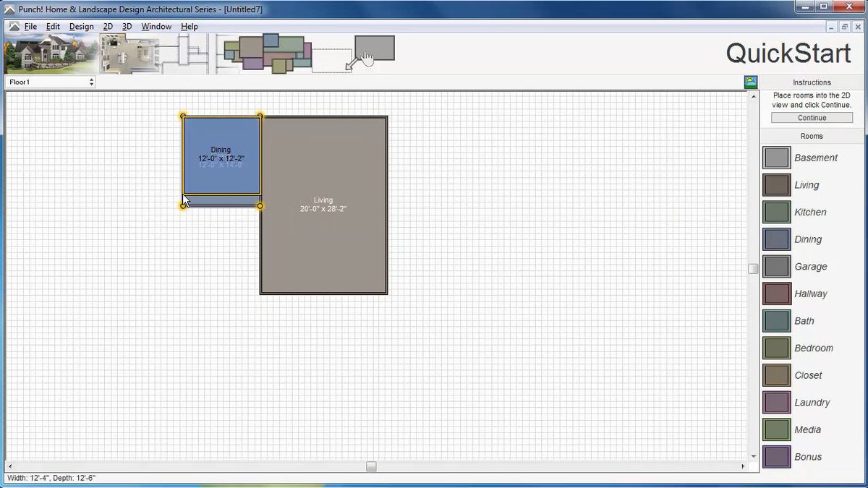
Task: Choose the Laundry room swatch icon
Action: (776, 402)
